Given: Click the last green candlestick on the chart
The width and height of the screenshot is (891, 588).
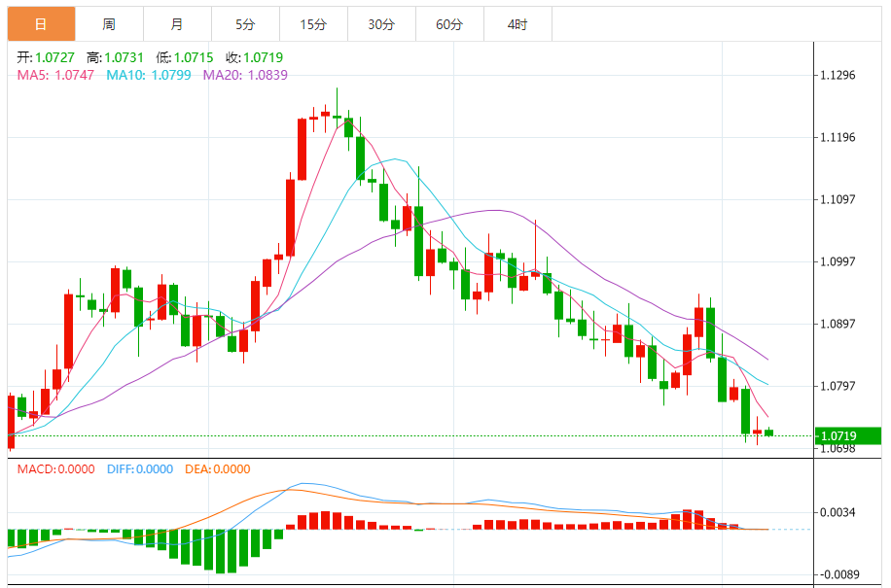Looking at the screenshot, I should tap(768, 433).
